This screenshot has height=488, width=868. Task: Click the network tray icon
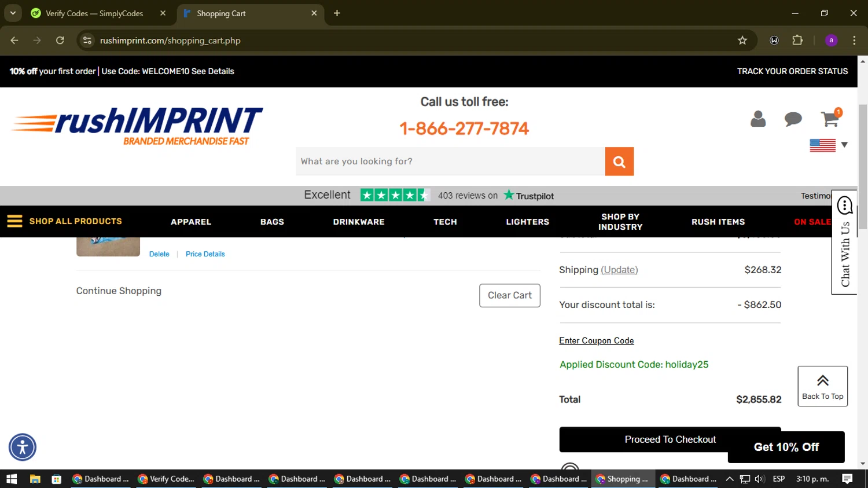(x=745, y=479)
